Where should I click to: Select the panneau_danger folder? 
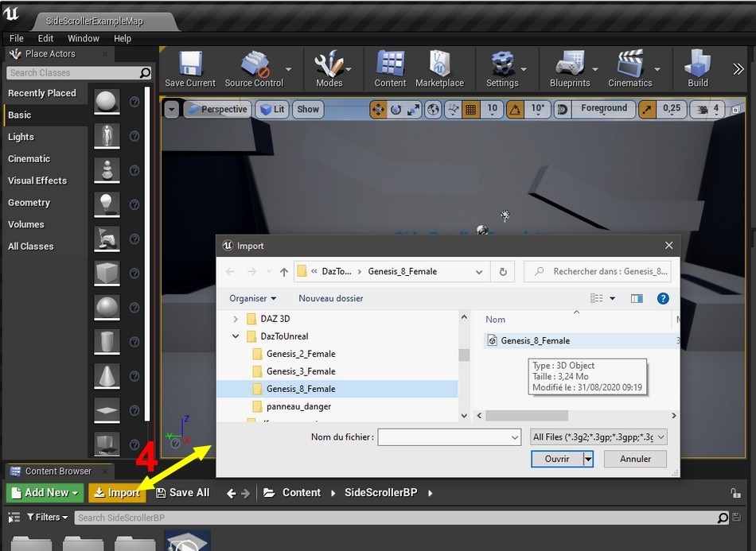coord(298,406)
